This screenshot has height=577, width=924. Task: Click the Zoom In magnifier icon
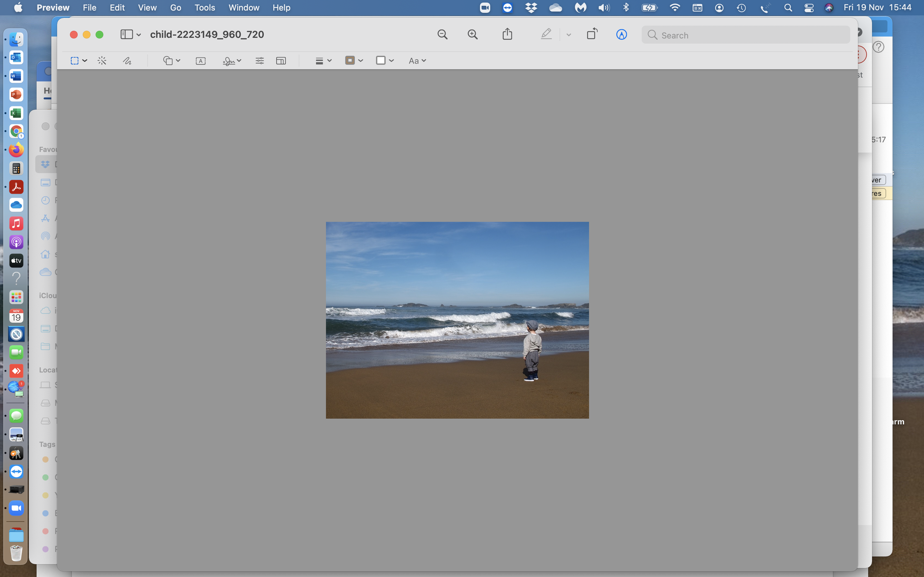[x=472, y=35]
